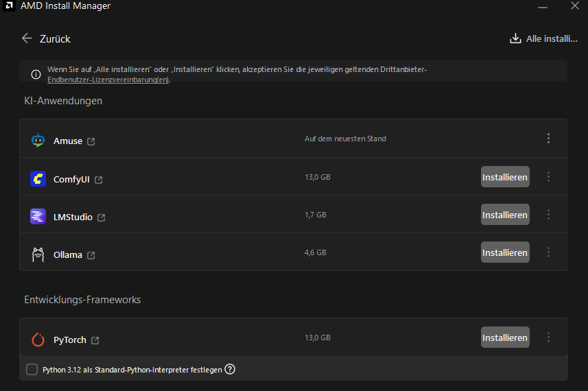Open the external link icon beside LMStudio
The image size is (588, 391).
pos(102,217)
